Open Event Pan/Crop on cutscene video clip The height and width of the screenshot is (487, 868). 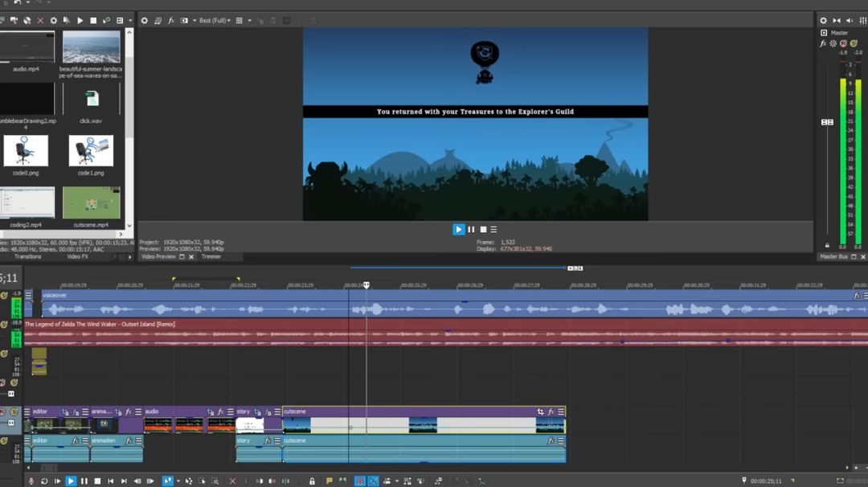click(x=540, y=411)
